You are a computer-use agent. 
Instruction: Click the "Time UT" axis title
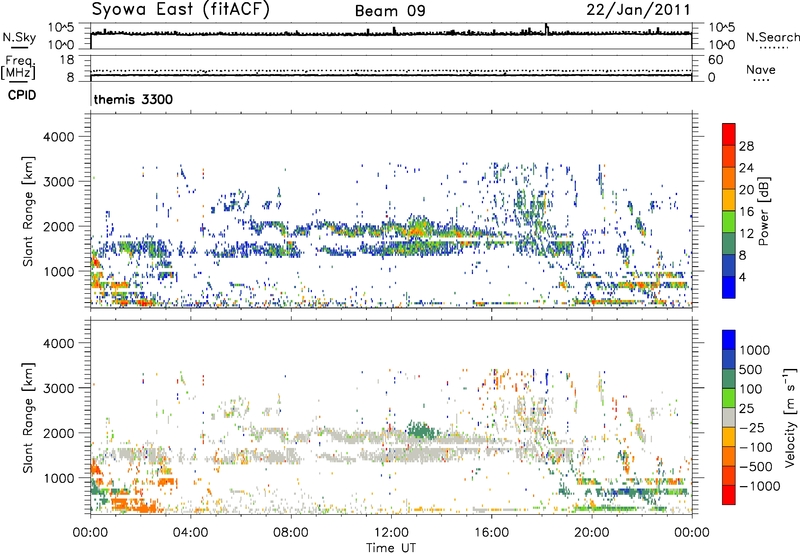[391, 548]
